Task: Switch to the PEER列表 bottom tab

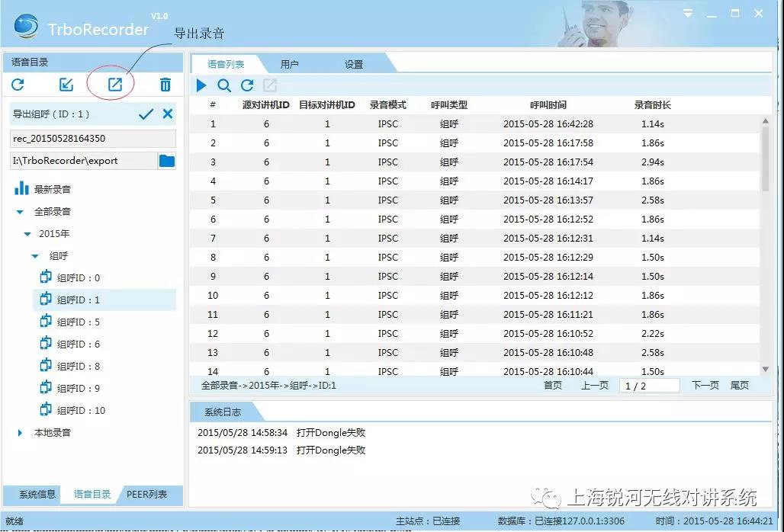Action: 147,495
